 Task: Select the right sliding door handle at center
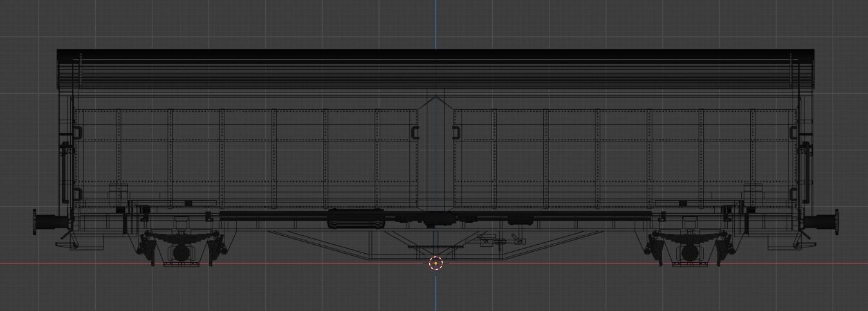(456, 133)
